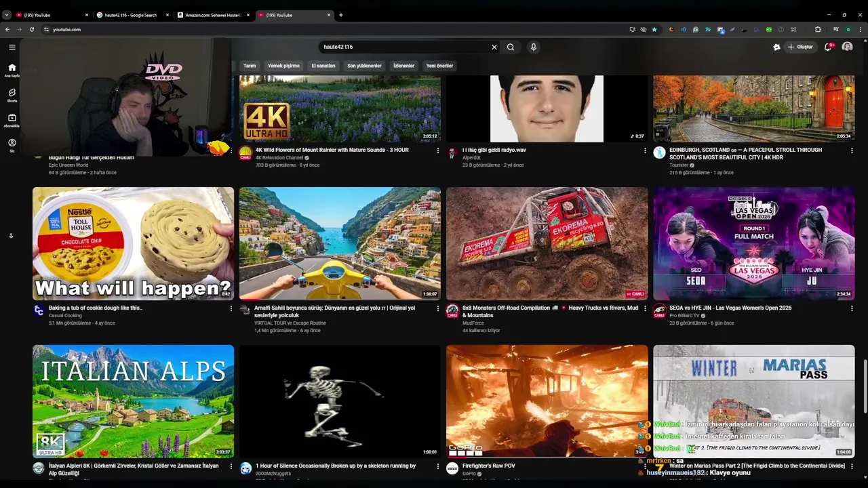Open the browser profile G avatar
Viewport: 868px width, 488px height.
click(848, 29)
